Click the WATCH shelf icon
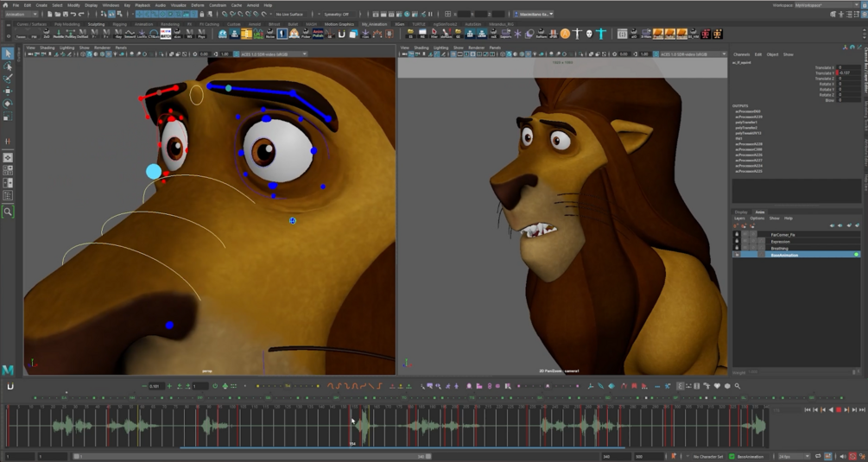This screenshot has width=868, height=462. 166,35
